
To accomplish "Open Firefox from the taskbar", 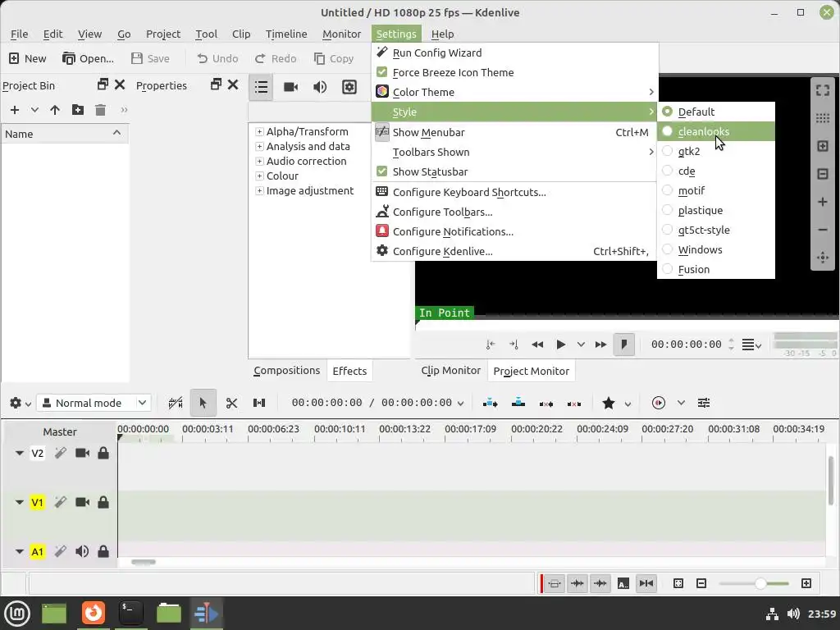I will pos(94,613).
